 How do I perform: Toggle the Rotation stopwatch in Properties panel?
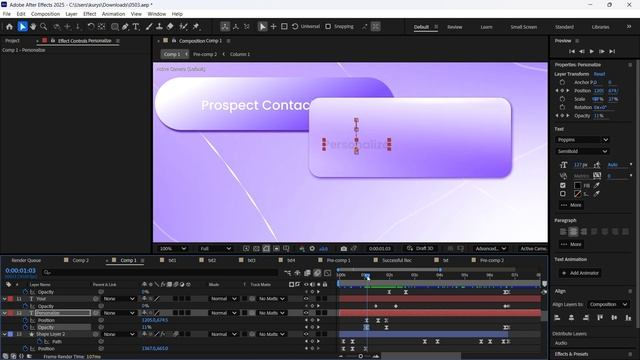click(x=562, y=107)
